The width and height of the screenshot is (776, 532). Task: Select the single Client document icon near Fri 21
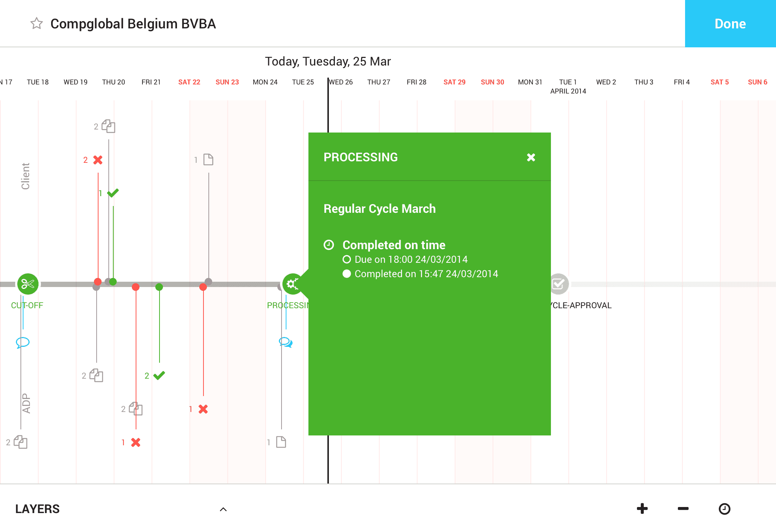click(x=208, y=159)
